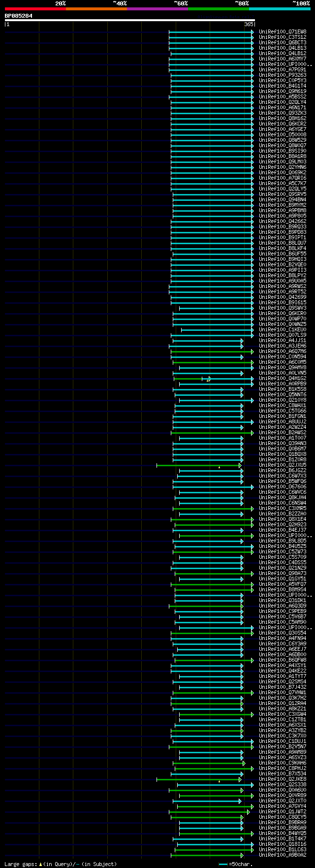Viewport: 315px width, 868px height.
Task: Click the green arrowhead ending the UniRef100_A6Q7M6 bar
Action: coord(252,351)
